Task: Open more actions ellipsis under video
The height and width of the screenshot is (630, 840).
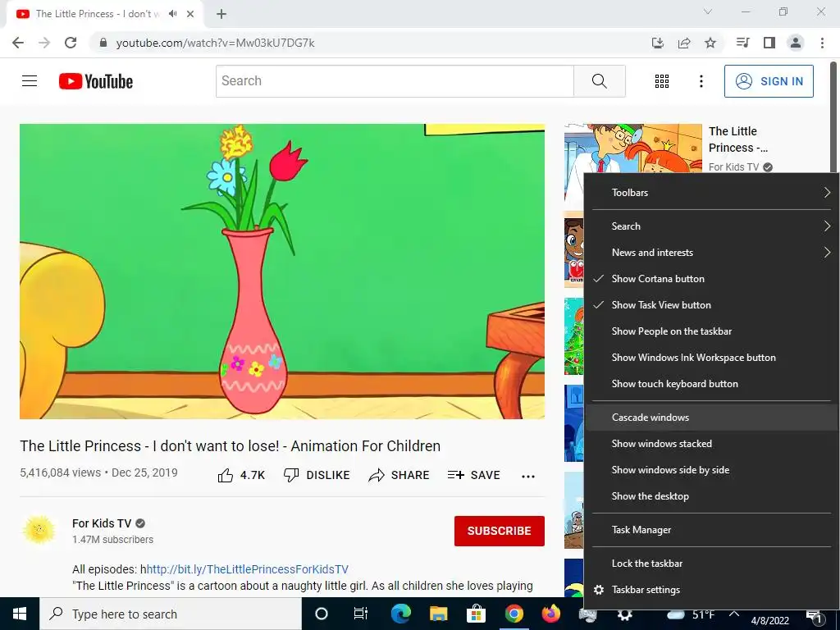Action: click(528, 476)
